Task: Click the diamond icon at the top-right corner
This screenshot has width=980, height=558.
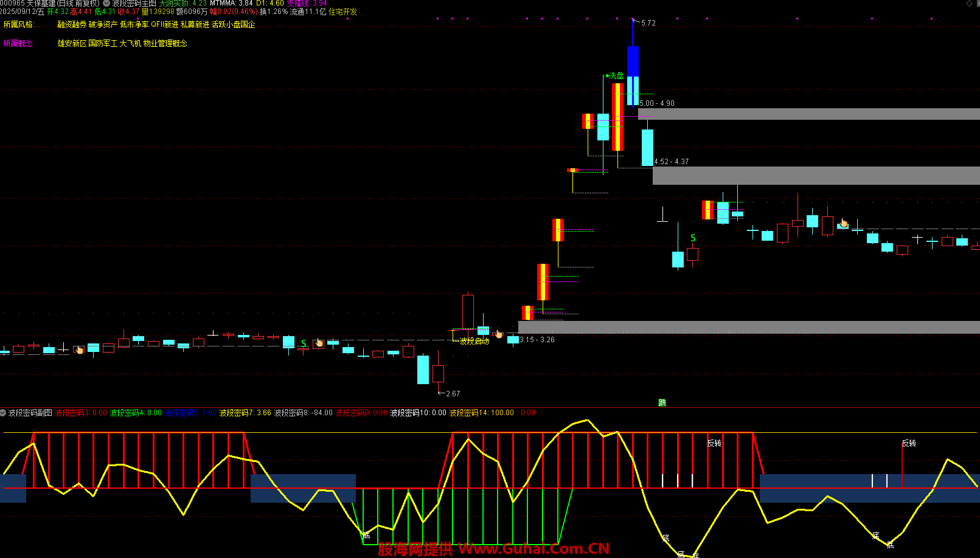Action: tap(969, 4)
